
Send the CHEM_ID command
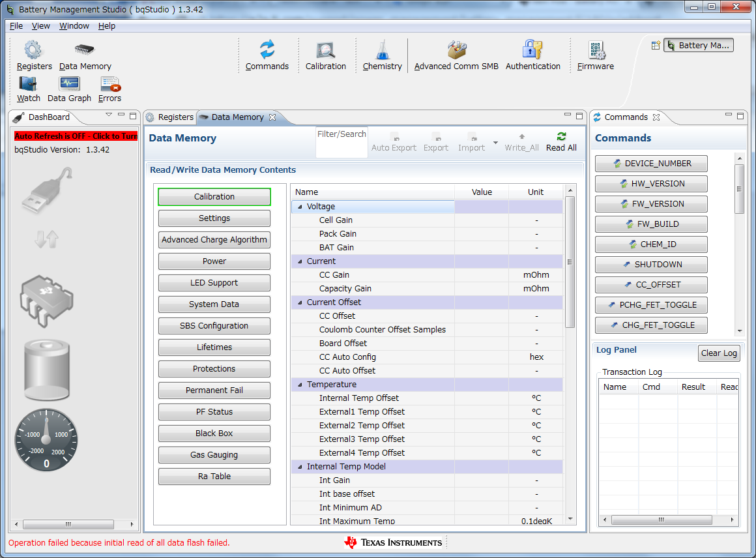(651, 244)
